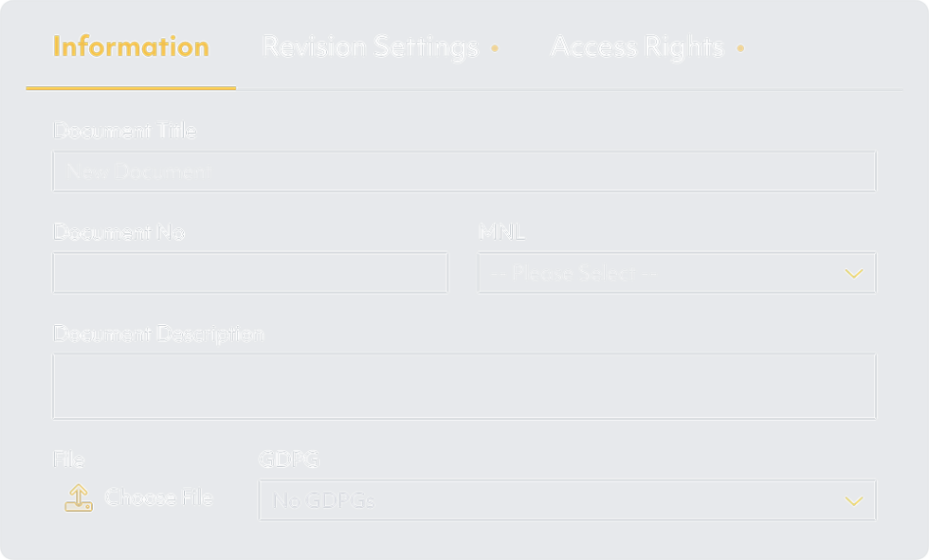The image size is (929, 560).
Task: Click the GDPG dropdown chevron arrow
Action: (x=853, y=501)
